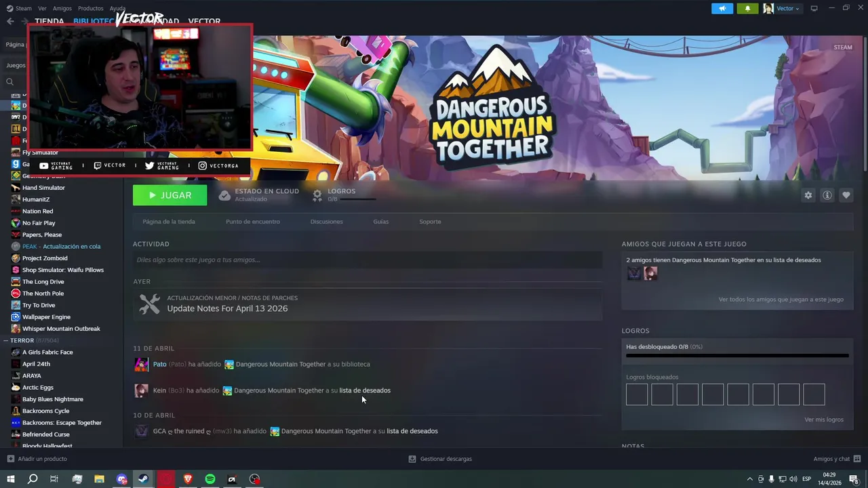Select Whisper Mountain Outbreak game

click(61, 329)
